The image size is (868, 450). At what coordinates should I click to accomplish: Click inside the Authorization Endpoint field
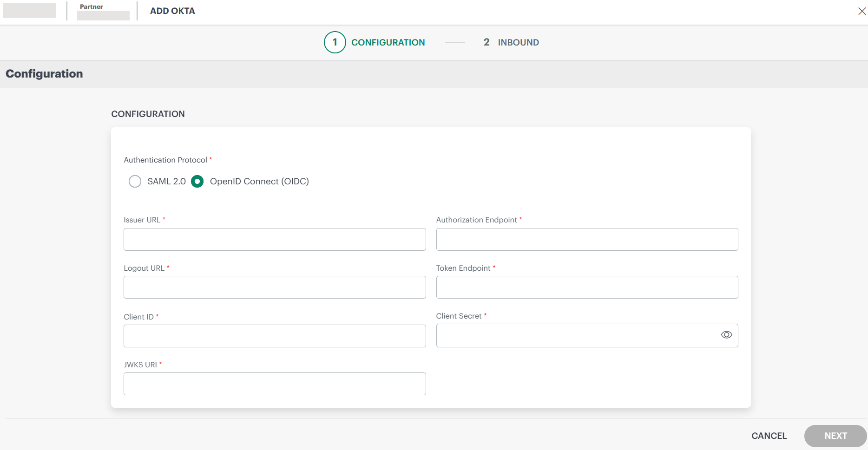click(x=586, y=239)
